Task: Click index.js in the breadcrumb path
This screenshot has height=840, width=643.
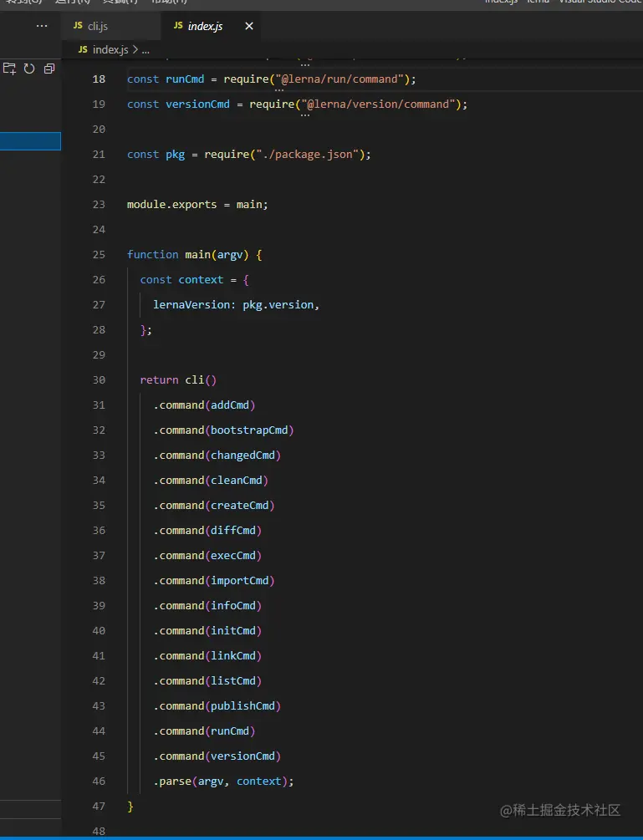Action: pyautogui.click(x=110, y=49)
